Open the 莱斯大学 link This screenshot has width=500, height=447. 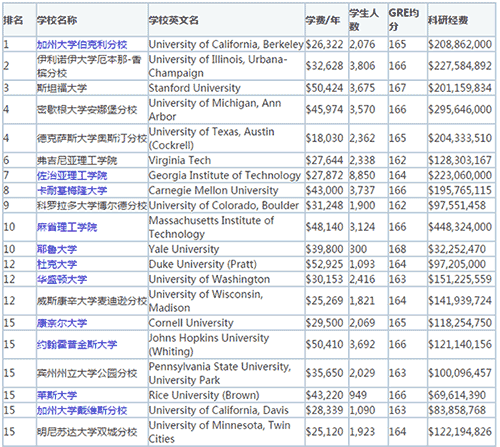pos(57,395)
